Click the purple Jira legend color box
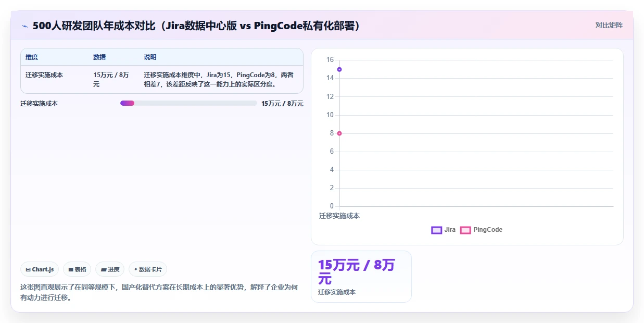 (437, 230)
